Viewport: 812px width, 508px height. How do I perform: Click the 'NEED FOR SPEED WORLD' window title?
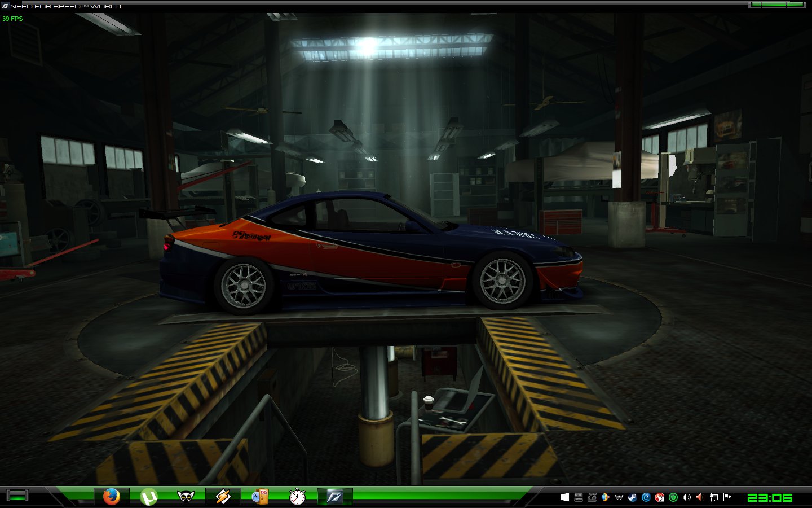point(66,6)
